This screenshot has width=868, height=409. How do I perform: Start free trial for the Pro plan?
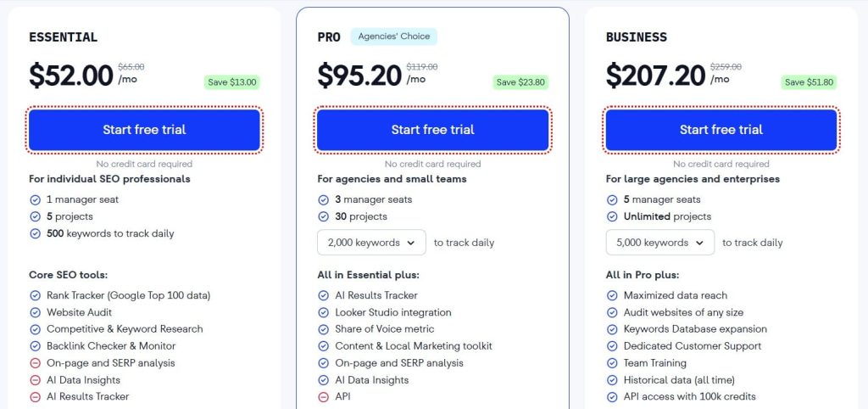432,130
